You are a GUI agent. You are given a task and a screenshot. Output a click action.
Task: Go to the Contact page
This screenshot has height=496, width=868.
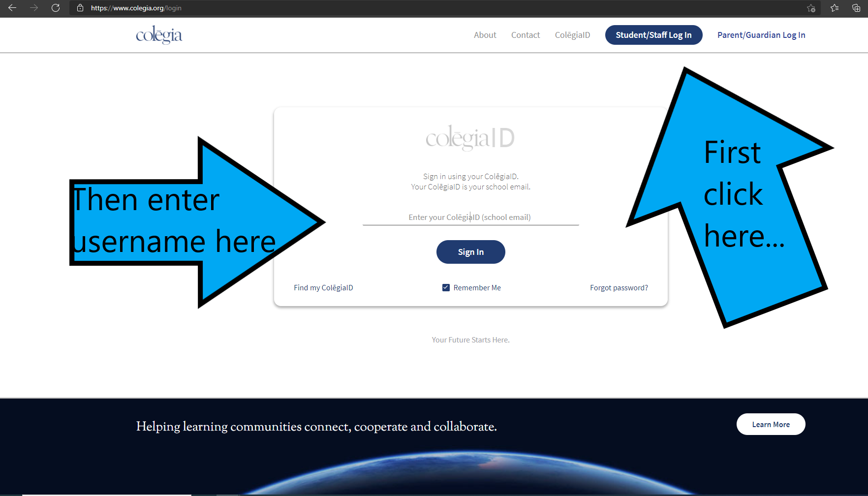pos(525,35)
